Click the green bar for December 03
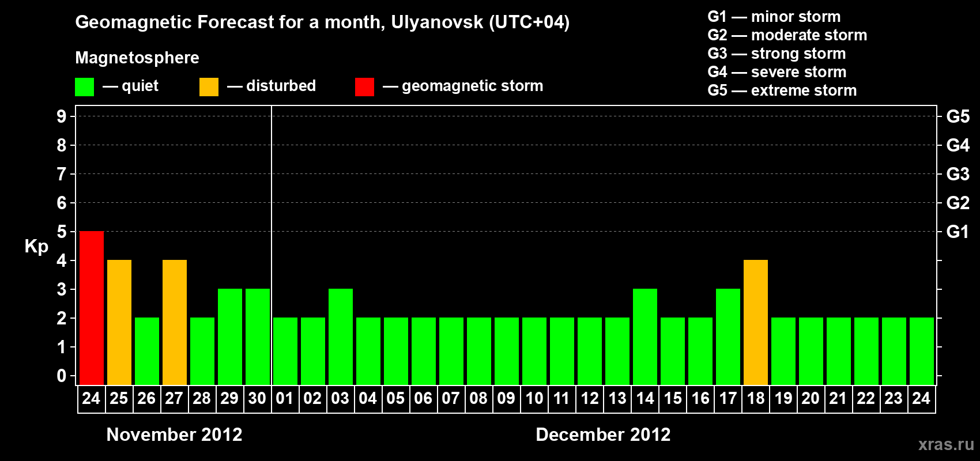This screenshot has width=980, height=461. (341, 337)
